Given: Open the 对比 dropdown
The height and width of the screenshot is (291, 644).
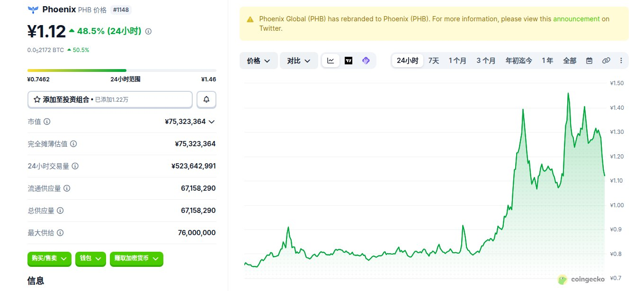Looking at the screenshot, I should pos(299,61).
